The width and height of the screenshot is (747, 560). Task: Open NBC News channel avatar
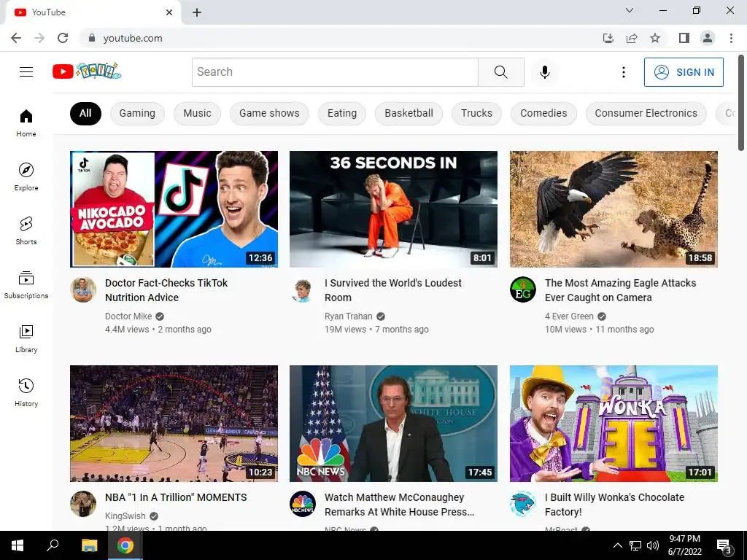(303, 504)
